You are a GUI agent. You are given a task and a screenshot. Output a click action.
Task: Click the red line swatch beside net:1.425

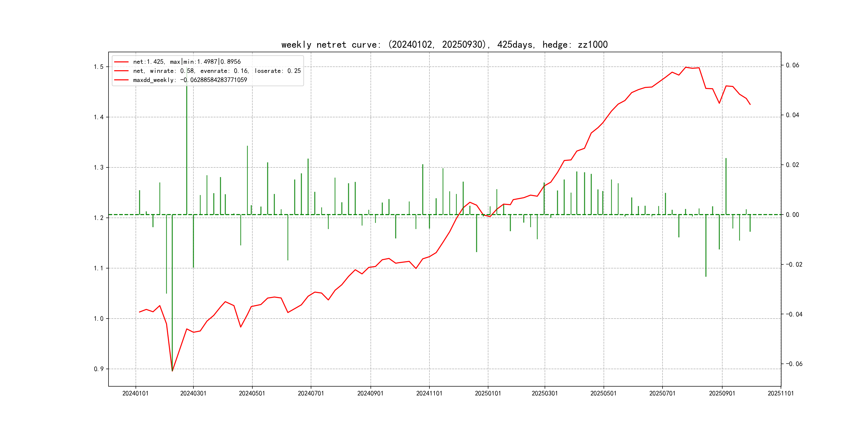point(121,62)
